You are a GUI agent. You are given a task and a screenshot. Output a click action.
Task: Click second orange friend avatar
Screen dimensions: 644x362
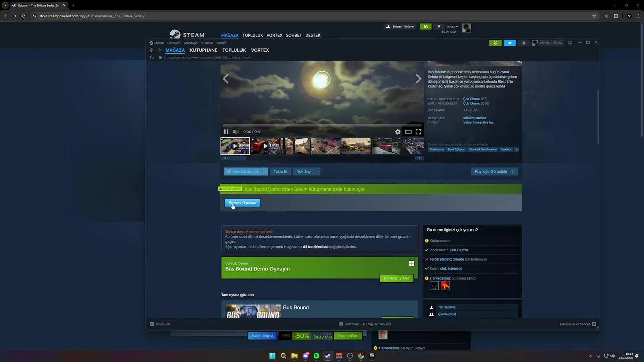(445, 286)
